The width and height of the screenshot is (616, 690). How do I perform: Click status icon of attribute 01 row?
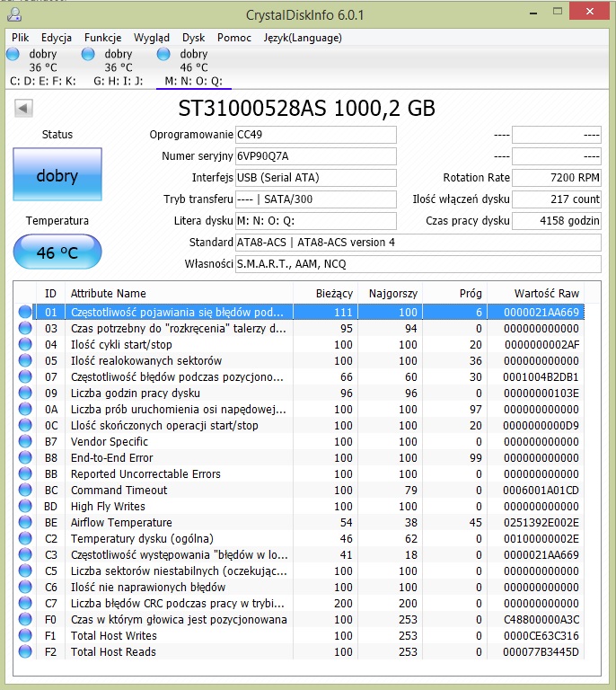coord(25,313)
